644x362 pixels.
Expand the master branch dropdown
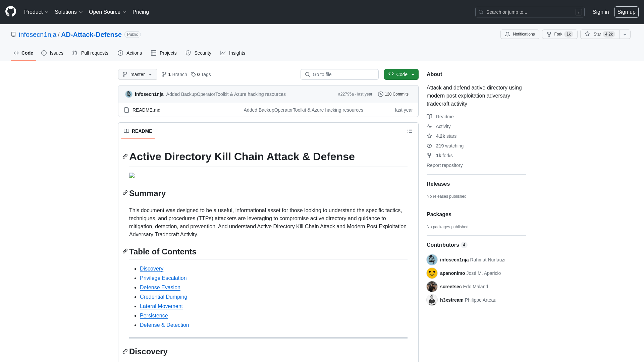[137, 74]
